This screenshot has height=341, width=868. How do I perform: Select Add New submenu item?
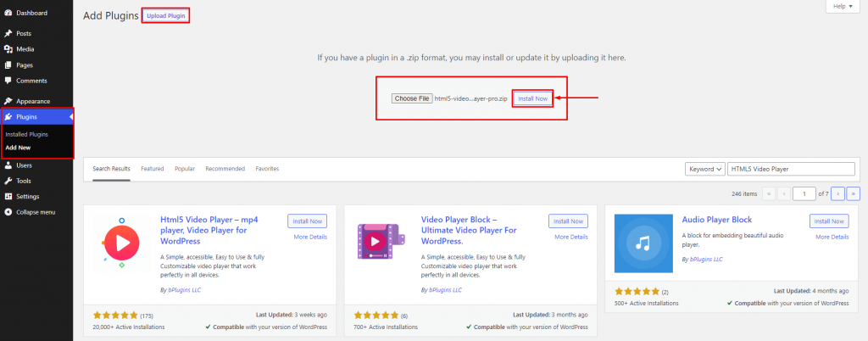(19, 148)
